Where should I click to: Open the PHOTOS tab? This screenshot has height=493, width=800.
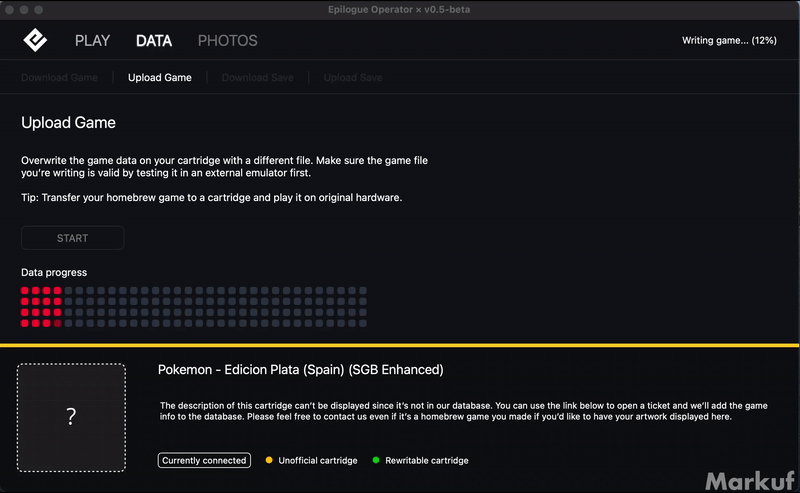click(228, 41)
